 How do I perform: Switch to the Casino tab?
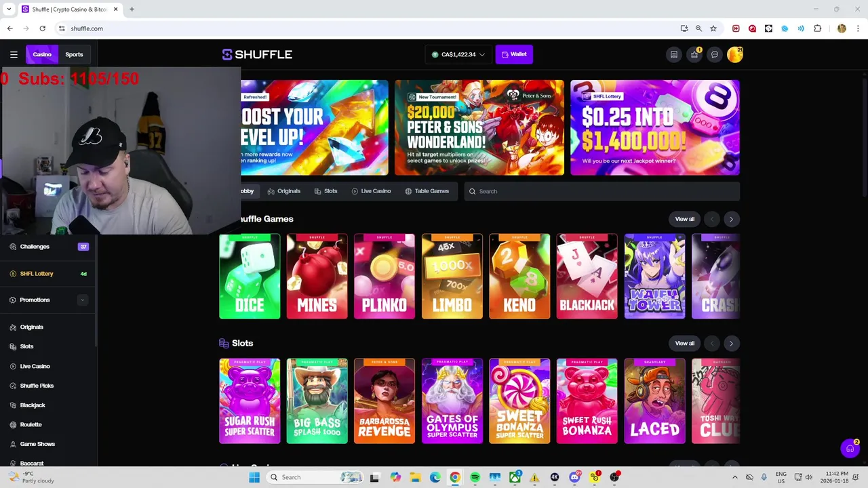(x=42, y=54)
